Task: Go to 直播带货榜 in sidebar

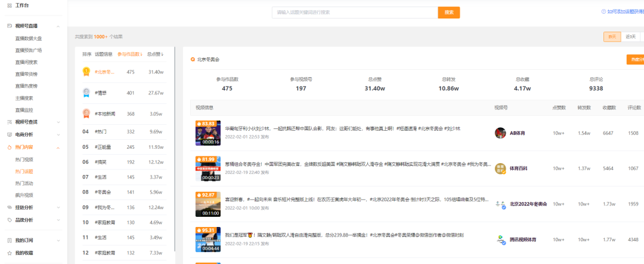Action: pos(26,74)
